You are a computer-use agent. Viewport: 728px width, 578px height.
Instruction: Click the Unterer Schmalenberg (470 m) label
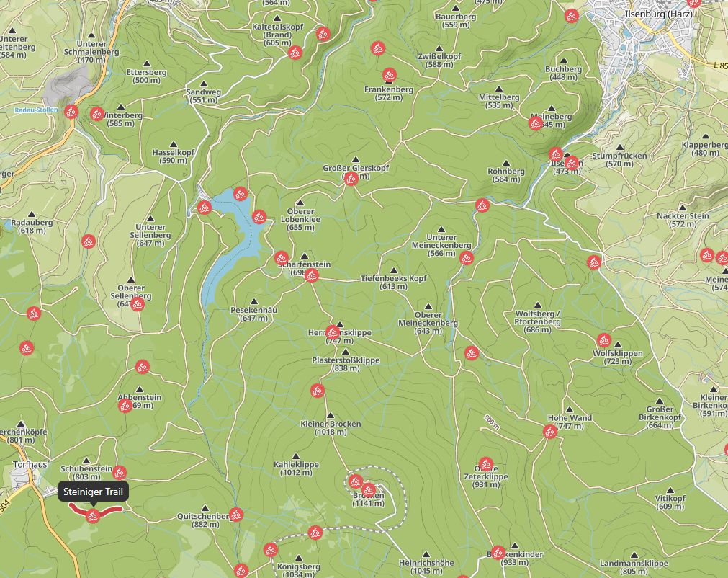tap(91, 52)
